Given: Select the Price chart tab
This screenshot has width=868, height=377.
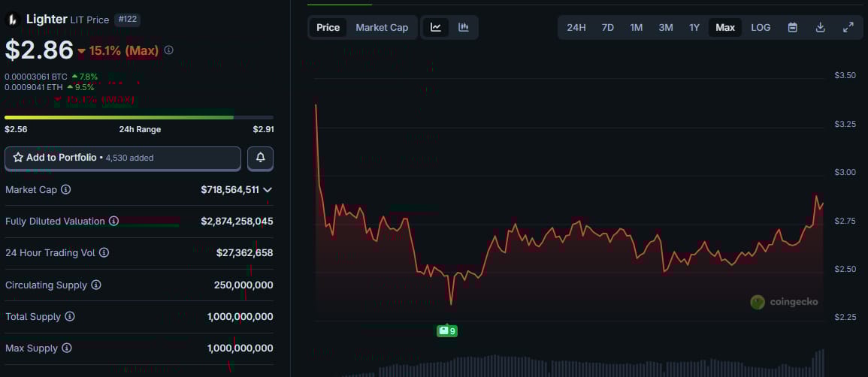Looking at the screenshot, I should (328, 27).
